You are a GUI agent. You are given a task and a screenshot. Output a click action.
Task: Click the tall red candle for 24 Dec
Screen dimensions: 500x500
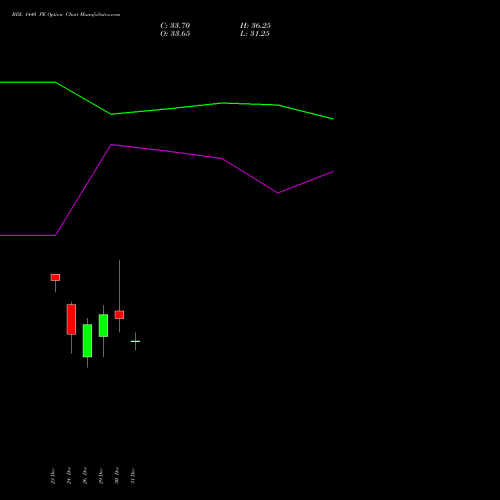coord(71,319)
